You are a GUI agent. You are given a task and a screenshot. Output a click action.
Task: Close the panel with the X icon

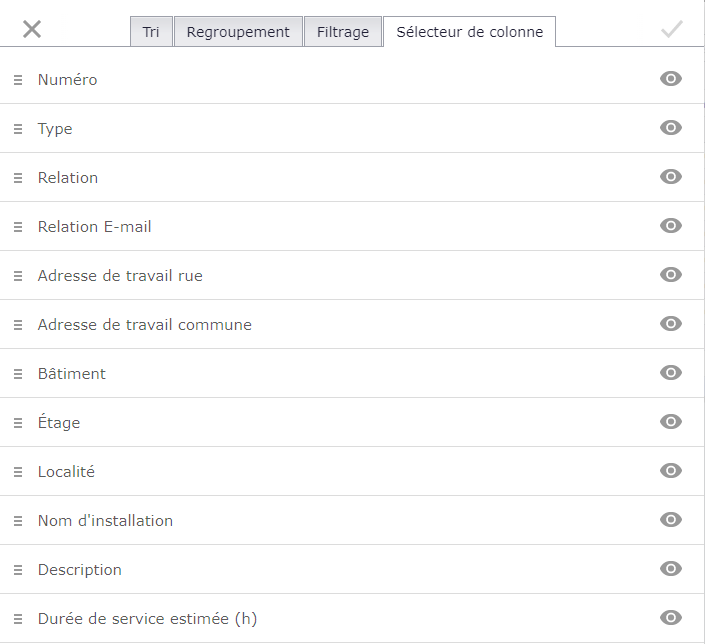pos(32,30)
